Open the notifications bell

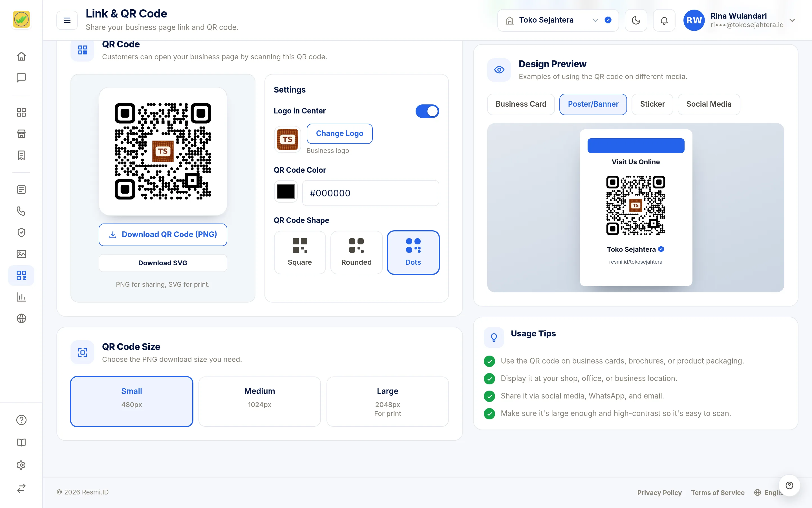[x=664, y=20]
